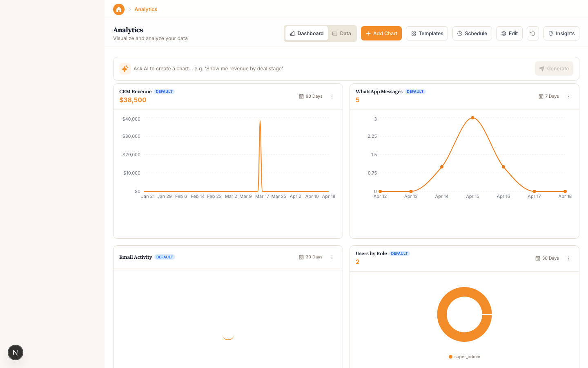The width and height of the screenshot is (588, 368).
Task: Click the calendar icon on CRM Revenue card
Action: click(x=302, y=96)
